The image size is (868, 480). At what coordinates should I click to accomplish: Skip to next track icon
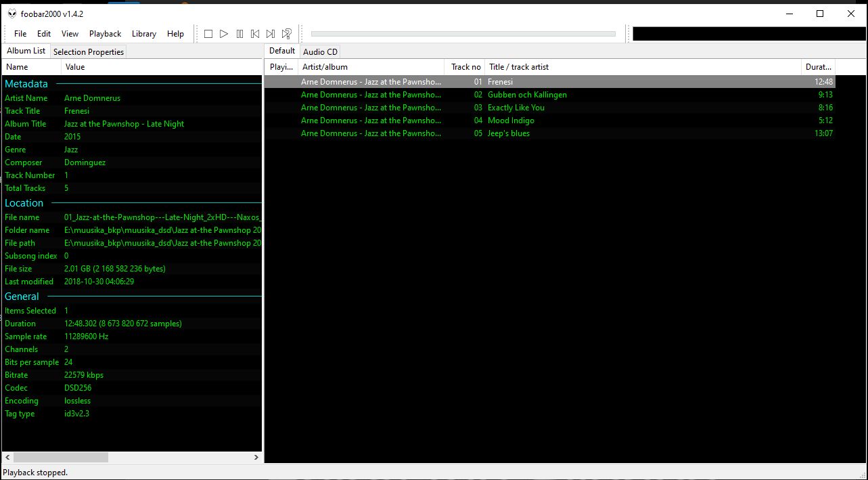pyautogui.click(x=271, y=34)
